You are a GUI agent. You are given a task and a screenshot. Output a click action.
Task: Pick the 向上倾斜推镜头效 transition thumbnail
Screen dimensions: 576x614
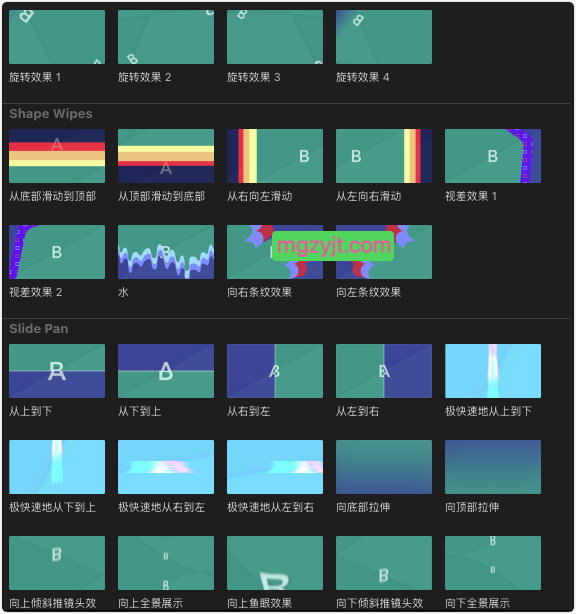(57, 563)
